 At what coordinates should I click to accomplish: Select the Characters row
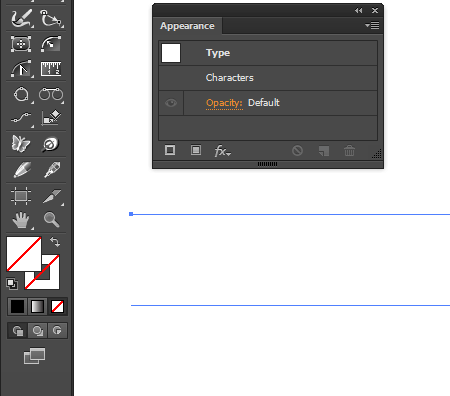pos(268,78)
